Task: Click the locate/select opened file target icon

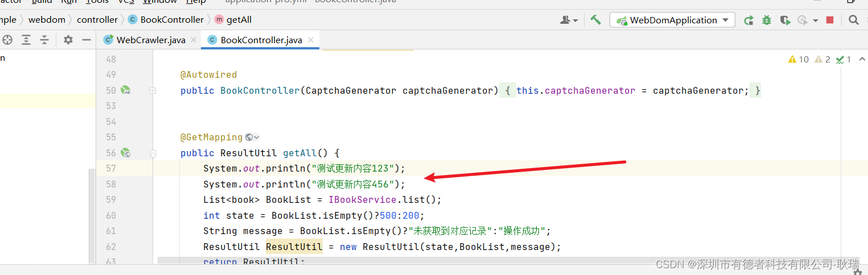Action: coord(7,40)
